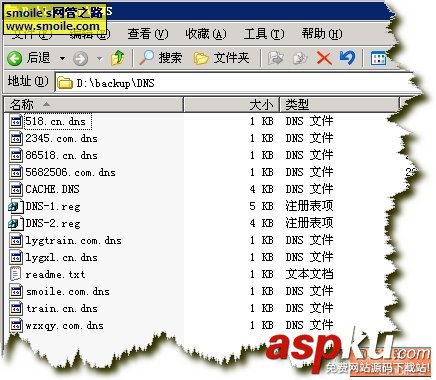
Task: Open the 收藏(A) menu
Action: click(206, 34)
